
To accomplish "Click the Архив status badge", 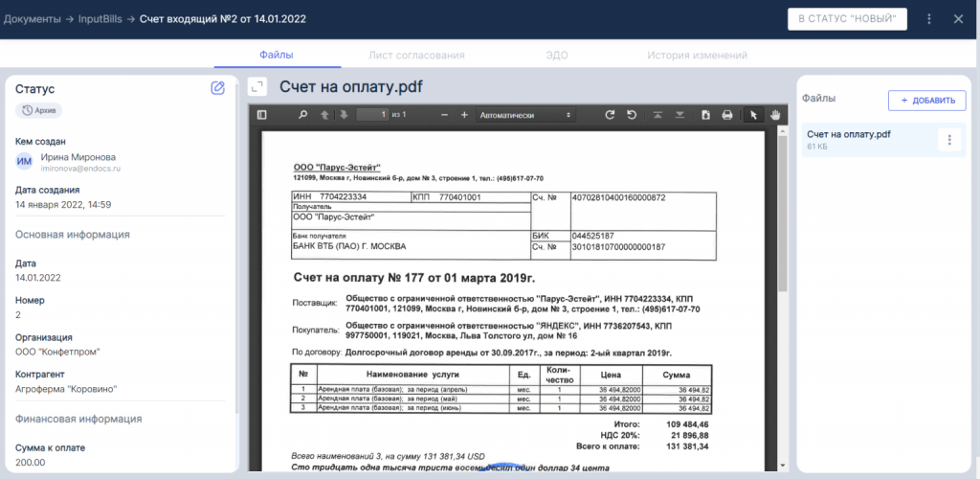I will pyautogui.click(x=38, y=111).
